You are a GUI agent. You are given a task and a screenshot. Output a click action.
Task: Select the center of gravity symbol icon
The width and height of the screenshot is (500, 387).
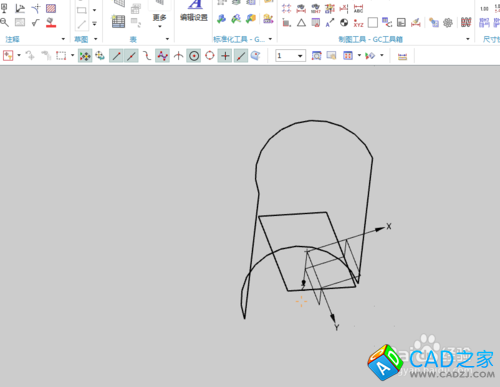pyautogui.click(x=344, y=23)
